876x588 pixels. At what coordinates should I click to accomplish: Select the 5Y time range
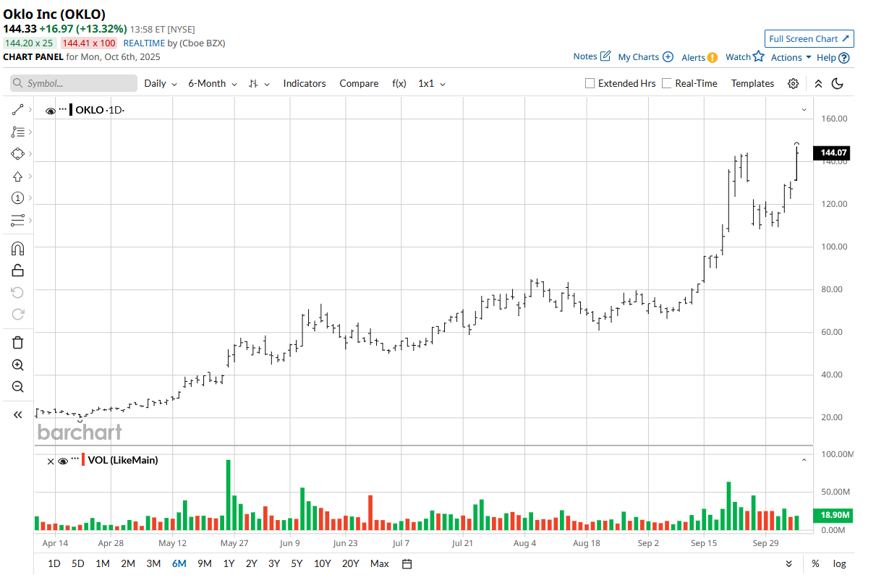coord(297,564)
